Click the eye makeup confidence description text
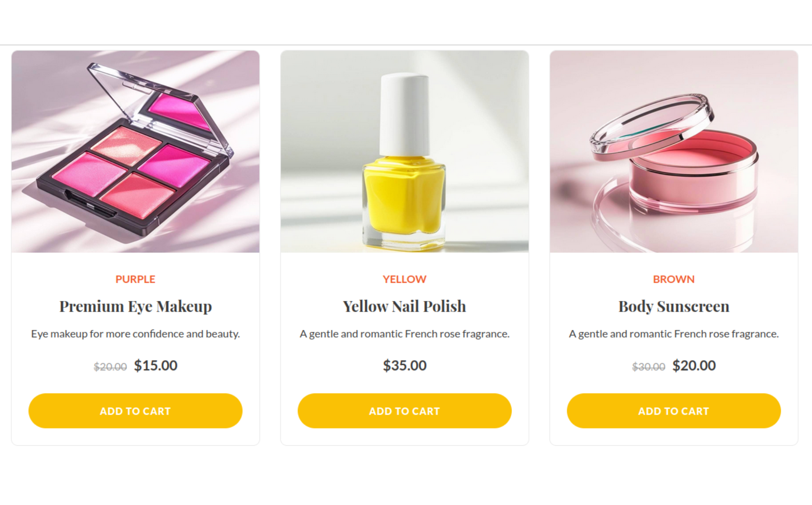 click(x=135, y=334)
